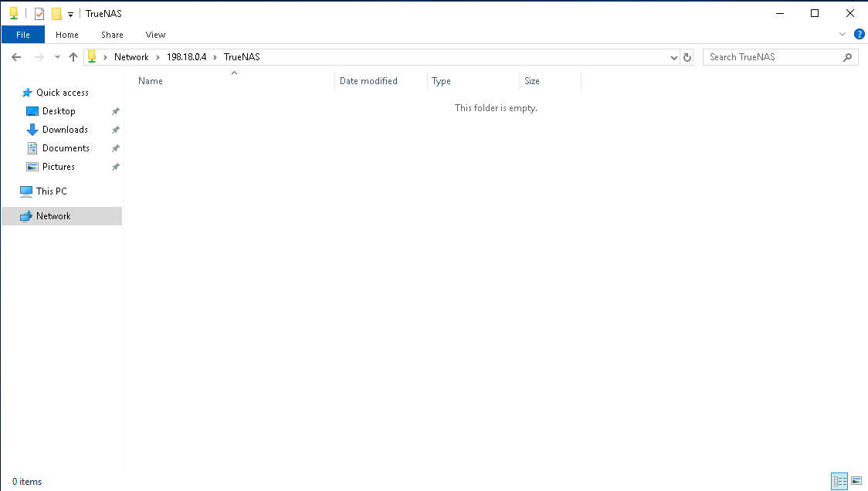Image resolution: width=868 pixels, height=491 pixels.
Task: Open the Help question mark icon
Action: click(x=859, y=35)
